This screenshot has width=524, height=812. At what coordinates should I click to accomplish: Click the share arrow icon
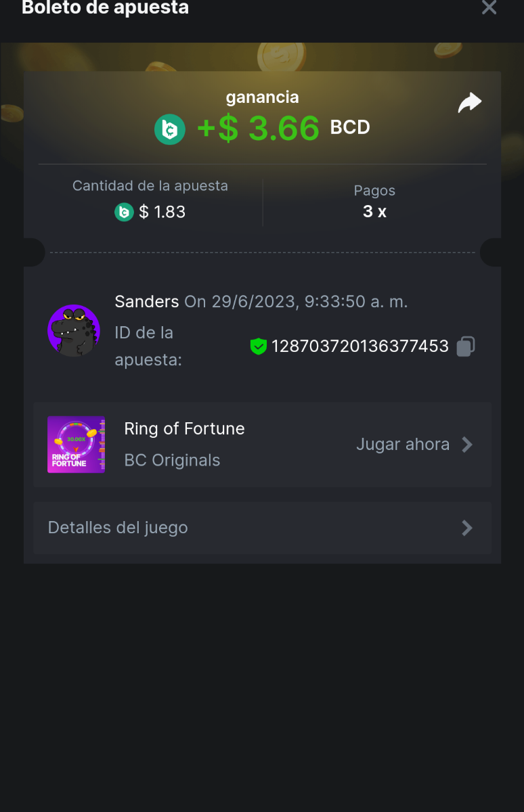[469, 103]
